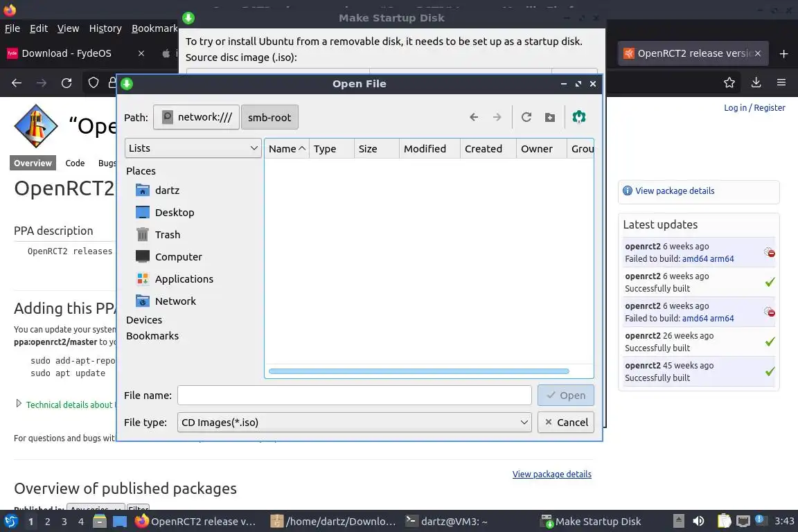Sort file list by Owner column
798x532 pixels.
(541, 149)
